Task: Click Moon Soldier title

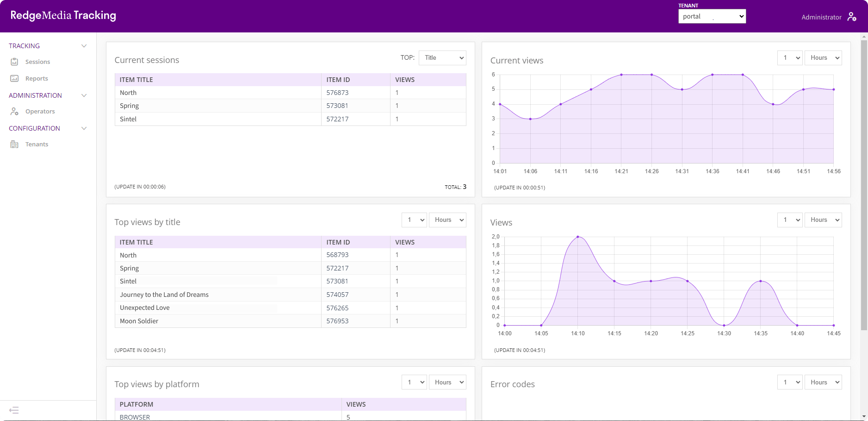Action: tap(139, 321)
